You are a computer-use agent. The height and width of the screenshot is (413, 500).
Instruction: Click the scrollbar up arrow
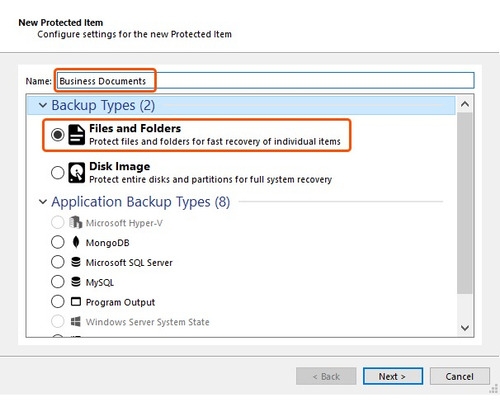pos(465,104)
